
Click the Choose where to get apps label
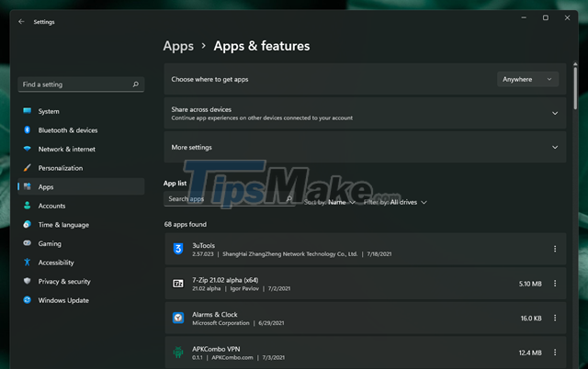(x=209, y=80)
